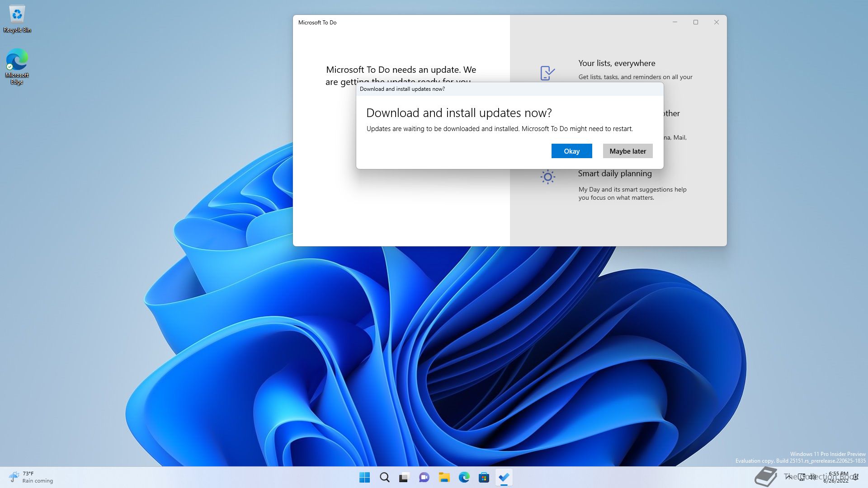This screenshot has width=868, height=488.
Task: Minimize the Microsoft To Do window
Action: pyautogui.click(x=675, y=22)
